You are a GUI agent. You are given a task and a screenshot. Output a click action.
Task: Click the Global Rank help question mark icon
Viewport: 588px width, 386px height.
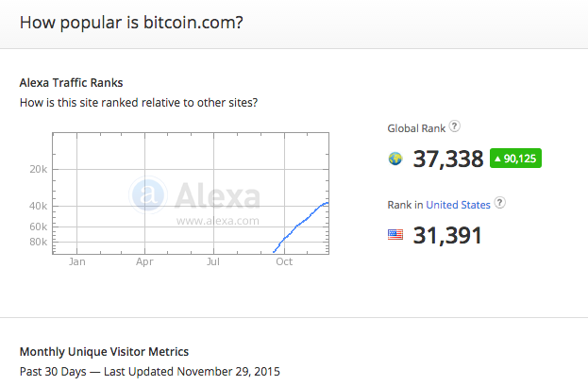pos(455,126)
